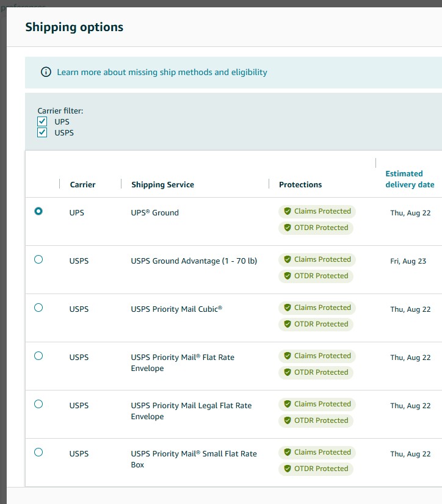Click the Shipping options dialog title

click(74, 27)
